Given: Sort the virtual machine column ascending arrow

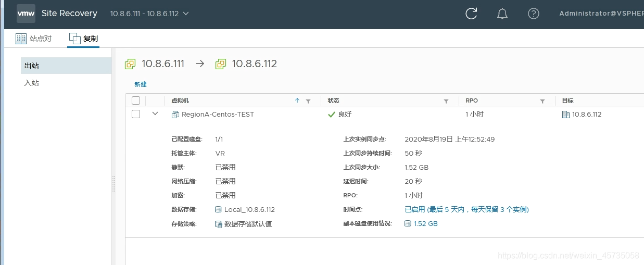Looking at the screenshot, I should pos(297,101).
